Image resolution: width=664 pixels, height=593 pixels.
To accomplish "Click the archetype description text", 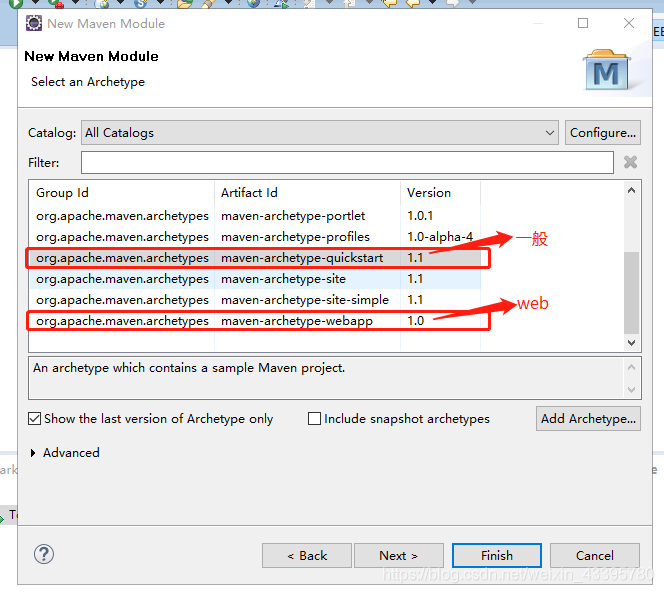I will [189, 368].
